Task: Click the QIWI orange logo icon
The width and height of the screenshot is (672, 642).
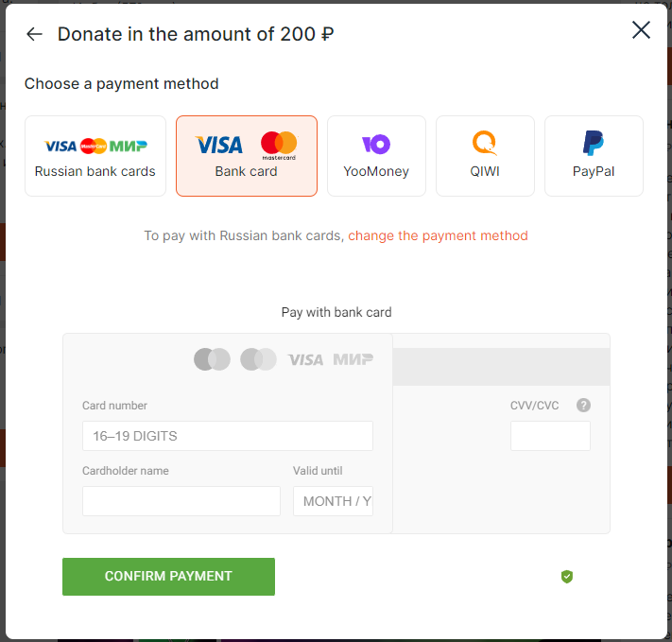Action: tap(485, 143)
